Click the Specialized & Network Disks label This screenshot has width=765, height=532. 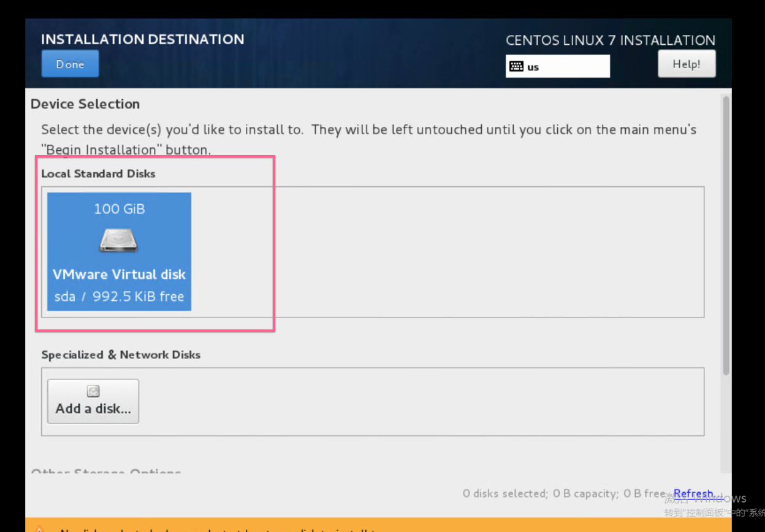click(121, 355)
